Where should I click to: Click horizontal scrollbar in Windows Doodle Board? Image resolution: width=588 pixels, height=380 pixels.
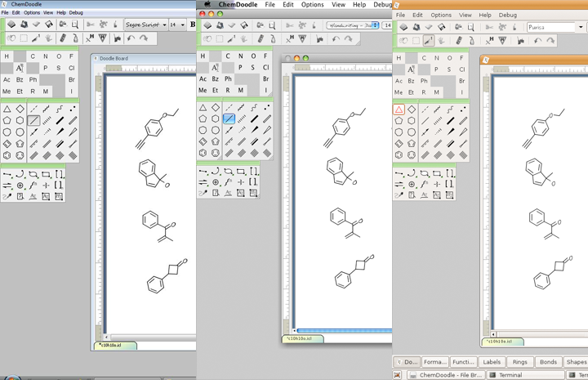(153, 338)
